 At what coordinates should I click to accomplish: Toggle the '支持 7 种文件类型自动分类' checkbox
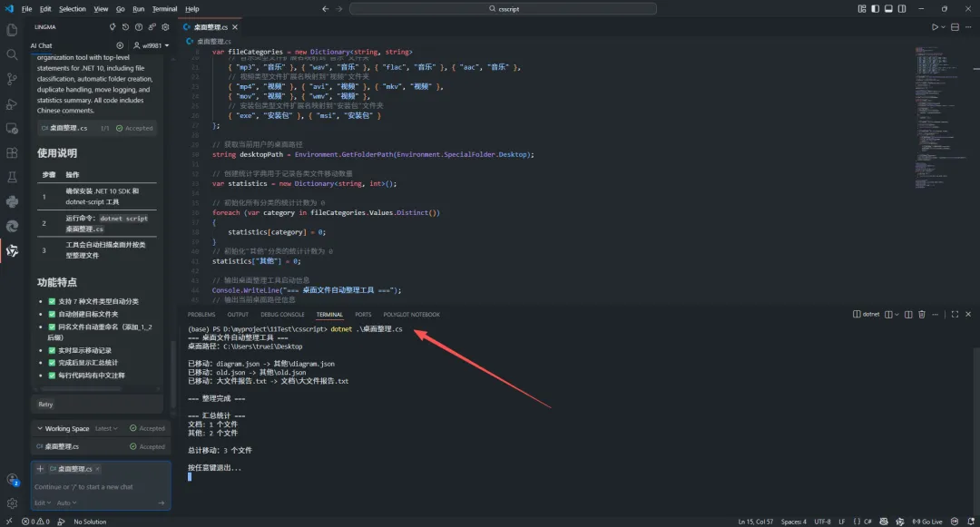coord(52,301)
